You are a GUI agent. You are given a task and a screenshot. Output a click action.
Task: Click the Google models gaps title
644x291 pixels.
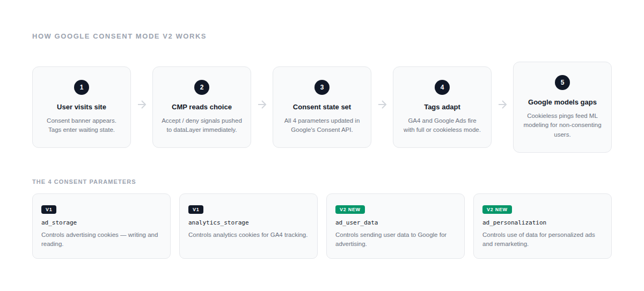tap(562, 102)
